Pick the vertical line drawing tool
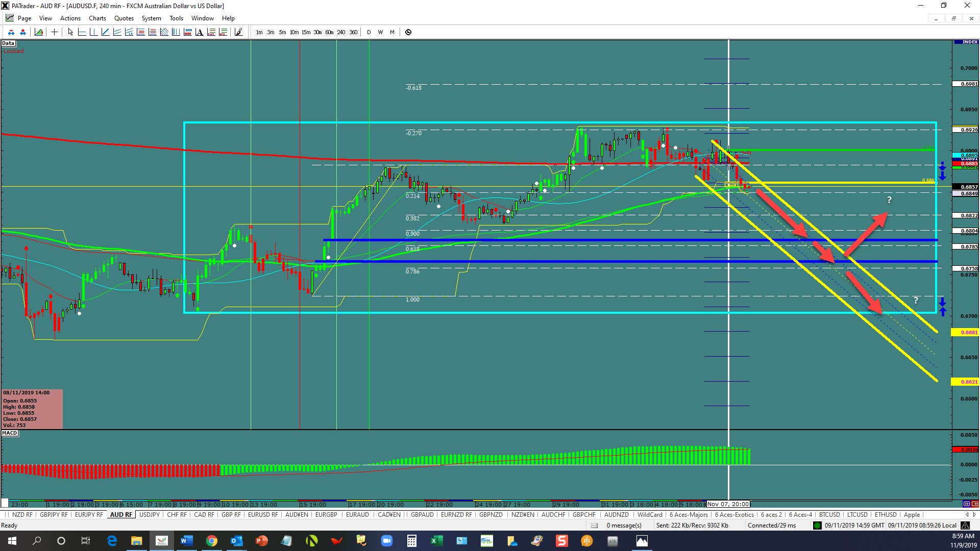Viewport: 980px width, 551px height. point(93,32)
